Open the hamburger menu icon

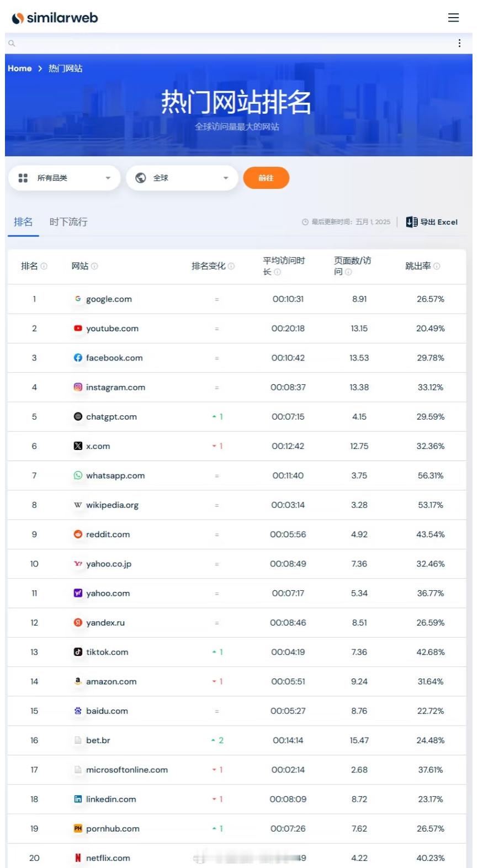tap(453, 18)
